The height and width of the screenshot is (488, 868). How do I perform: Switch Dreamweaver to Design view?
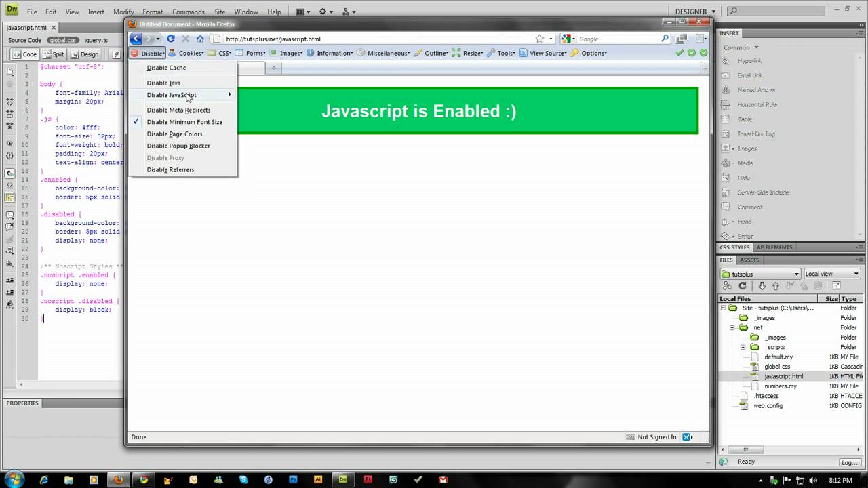click(85, 54)
